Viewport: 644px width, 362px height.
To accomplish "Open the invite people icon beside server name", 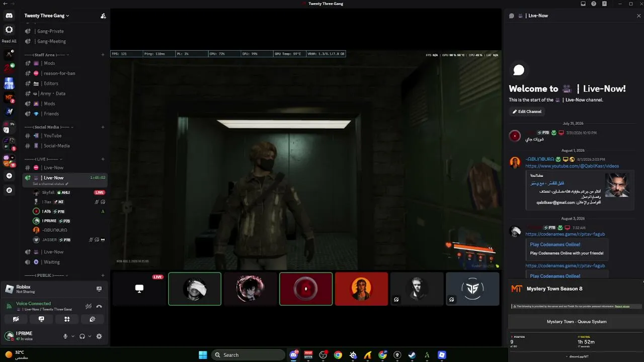I will coord(103,16).
